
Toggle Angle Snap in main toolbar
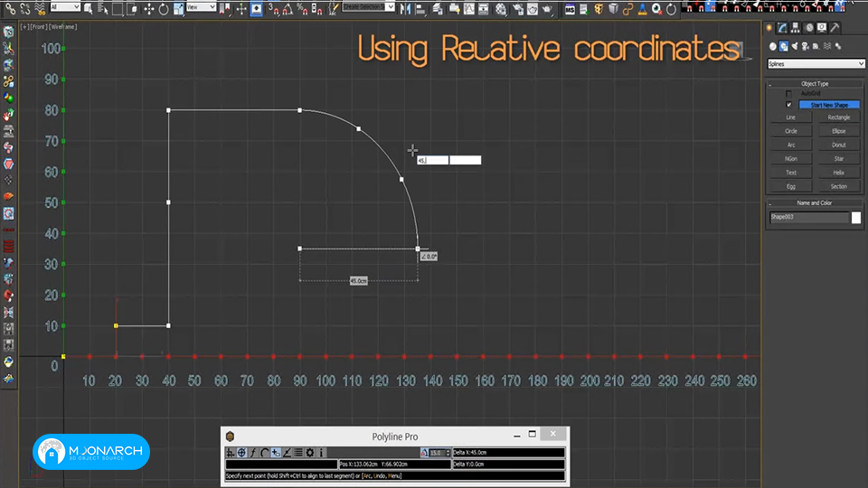[288, 8]
